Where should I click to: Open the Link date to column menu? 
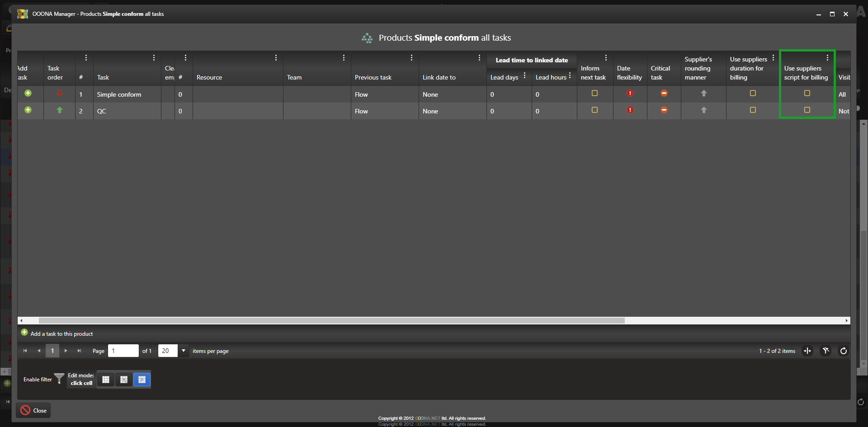click(x=479, y=58)
